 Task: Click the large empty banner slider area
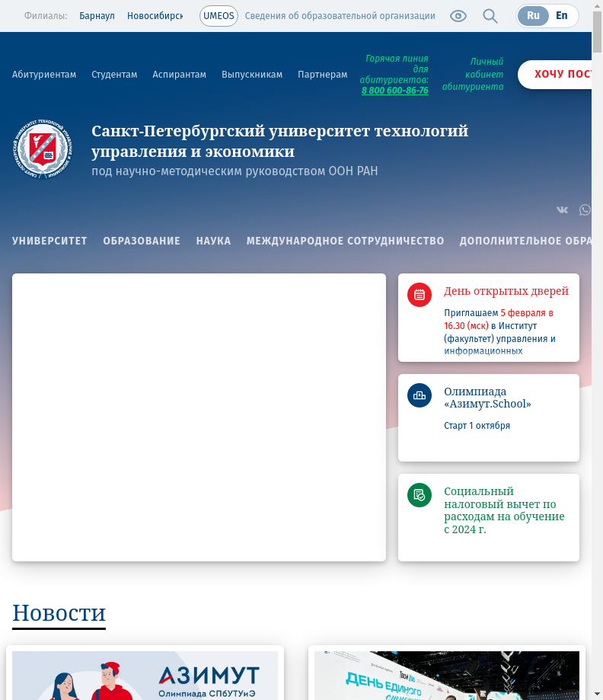point(199,417)
